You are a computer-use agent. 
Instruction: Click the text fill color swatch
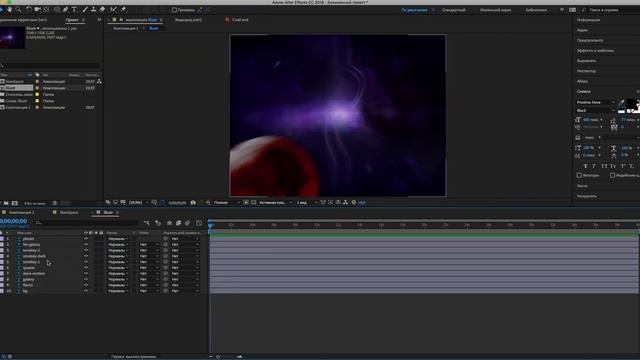pyautogui.click(x=632, y=104)
